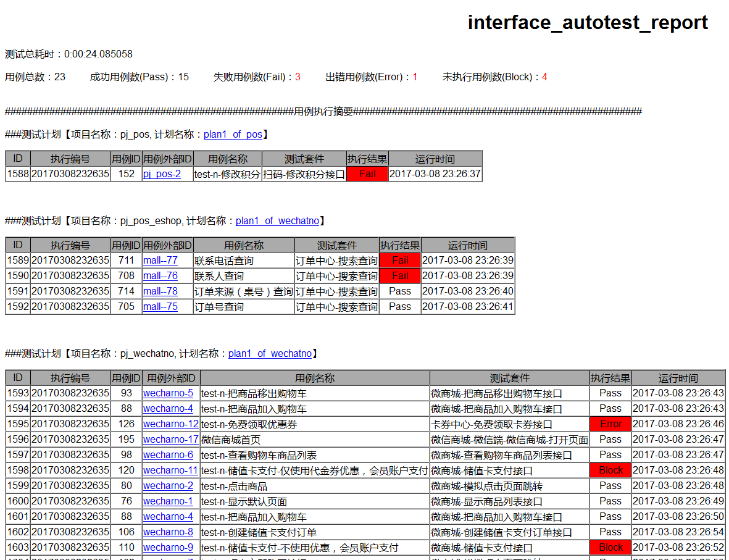This screenshot has height=560, width=729.
Task: Click the red Error result for ID 1595
Action: click(x=610, y=424)
